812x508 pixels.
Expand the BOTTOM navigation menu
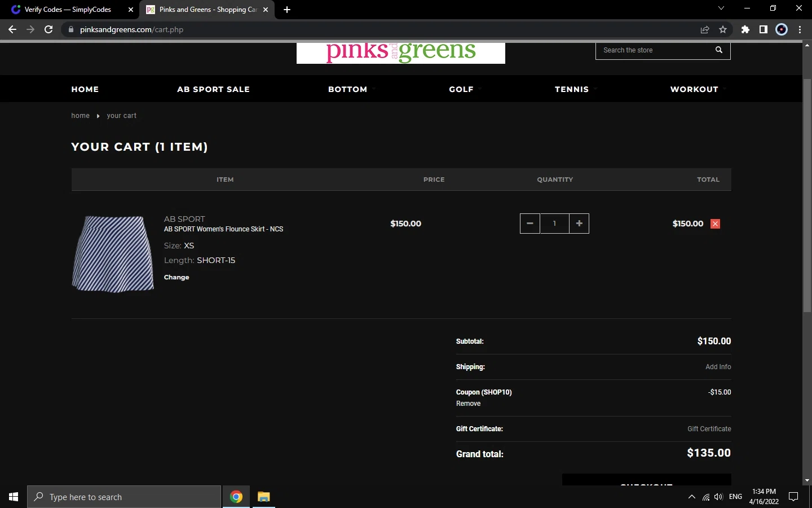[348, 89]
